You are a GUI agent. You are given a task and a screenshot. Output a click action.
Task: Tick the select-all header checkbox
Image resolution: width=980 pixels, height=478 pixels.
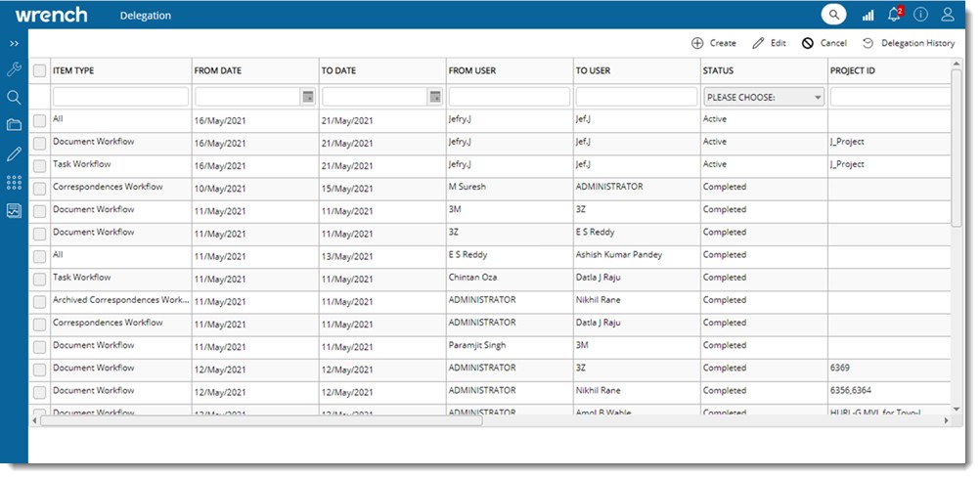39,70
